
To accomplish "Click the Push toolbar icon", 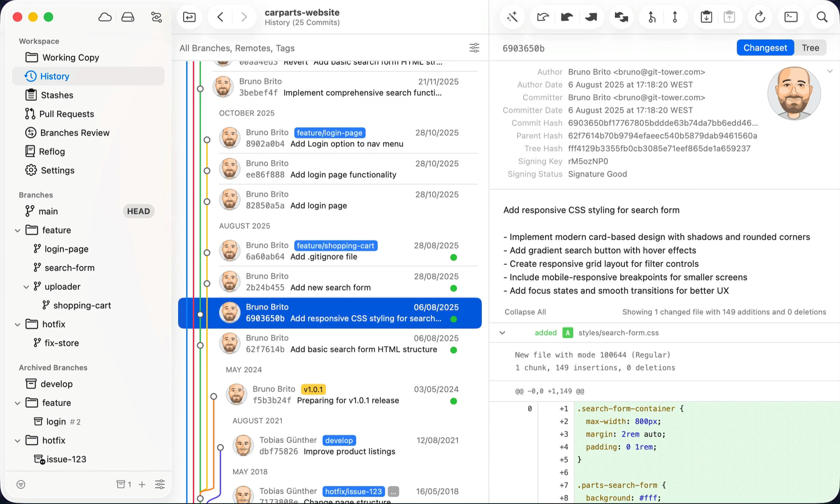I will pyautogui.click(x=591, y=17).
